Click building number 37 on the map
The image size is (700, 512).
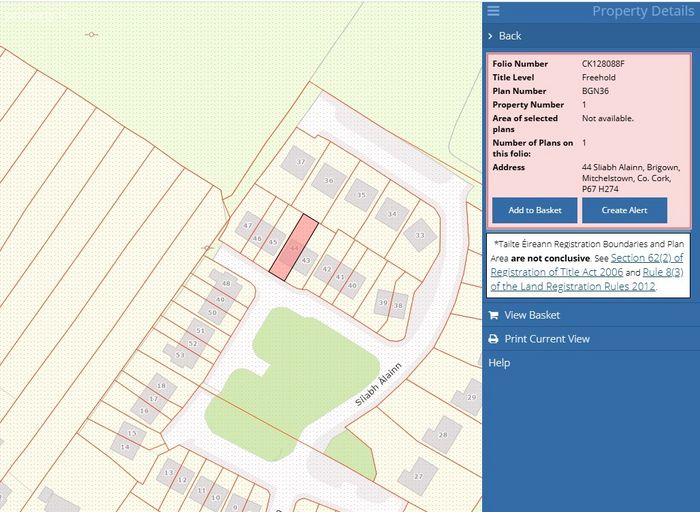[x=299, y=162]
